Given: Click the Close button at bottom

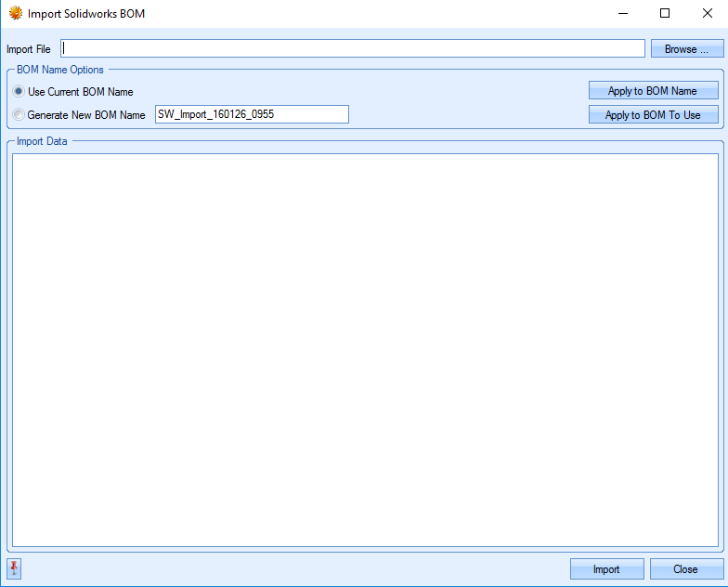Looking at the screenshot, I should pos(686,568).
